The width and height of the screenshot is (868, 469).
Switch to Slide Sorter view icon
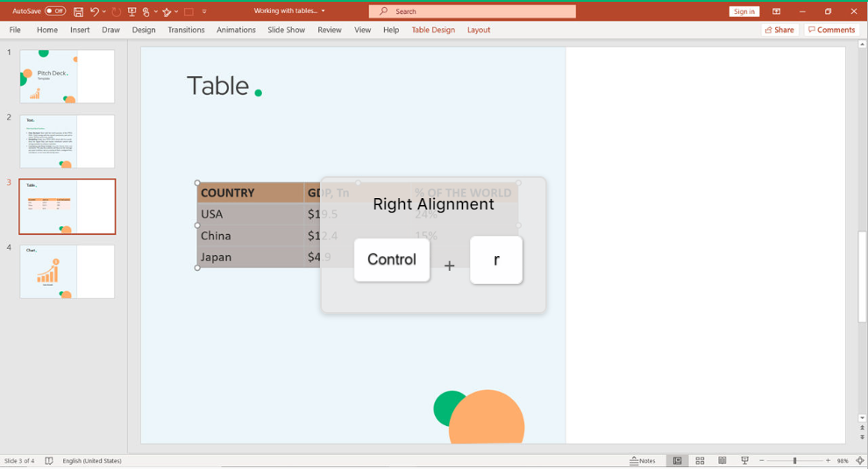tap(700, 461)
